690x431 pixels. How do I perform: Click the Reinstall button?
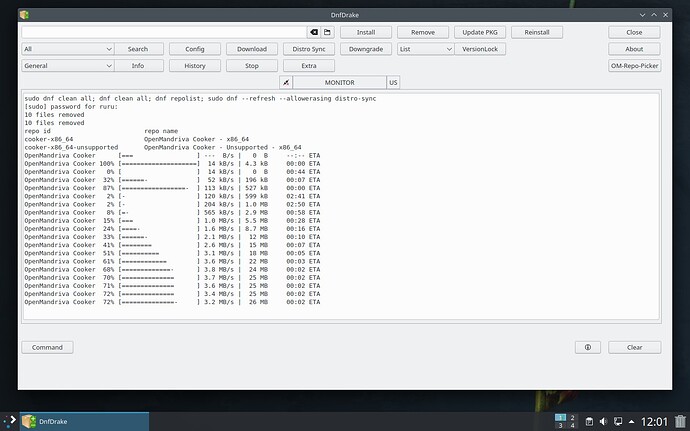point(537,32)
